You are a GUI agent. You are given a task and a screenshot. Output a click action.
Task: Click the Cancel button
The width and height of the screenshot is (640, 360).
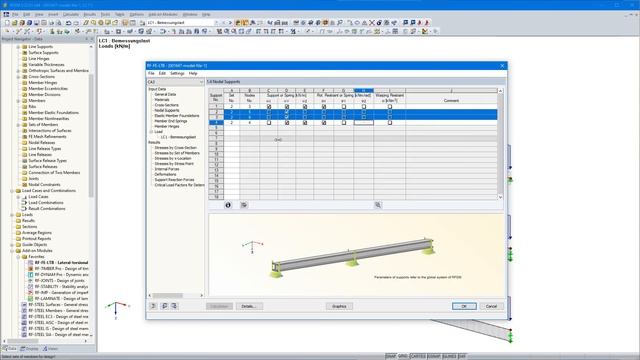click(x=491, y=306)
